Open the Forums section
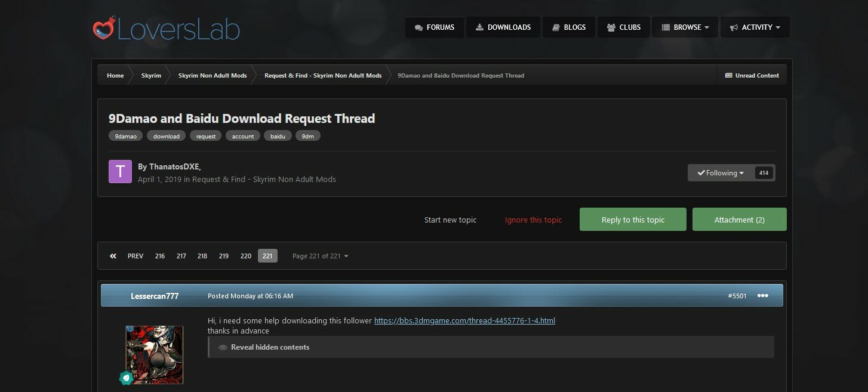 click(435, 27)
